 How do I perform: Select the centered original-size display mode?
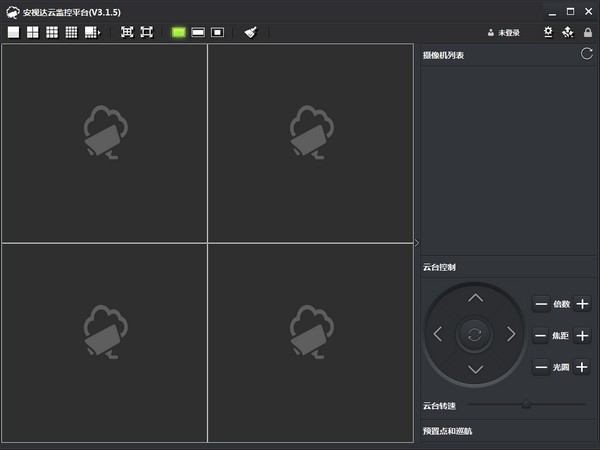tap(217, 33)
